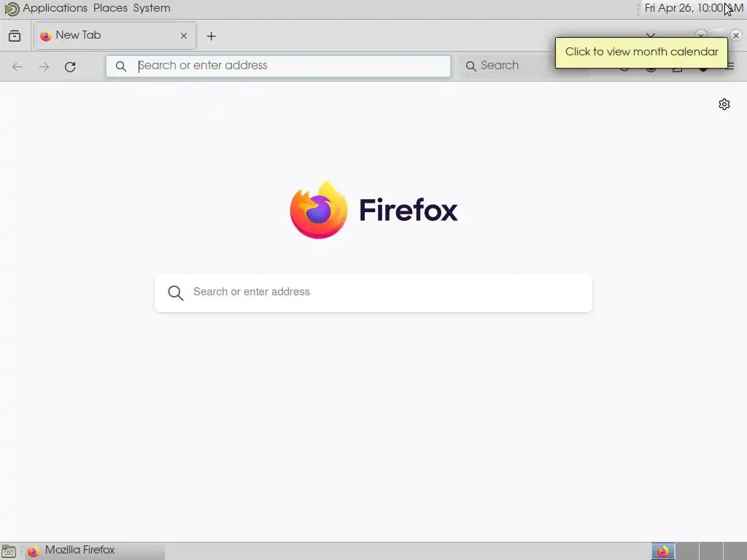
Task: Open the Places menu
Action: click(x=111, y=8)
